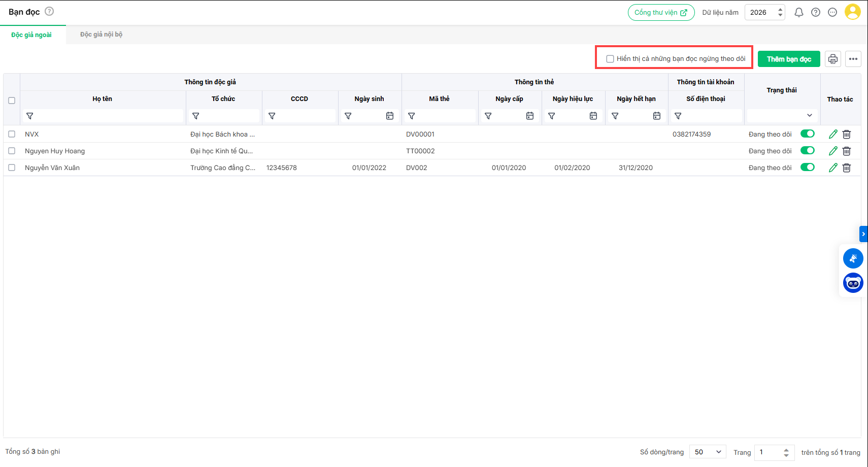
Task: Click the filter icon under Họ tên
Action: point(30,116)
